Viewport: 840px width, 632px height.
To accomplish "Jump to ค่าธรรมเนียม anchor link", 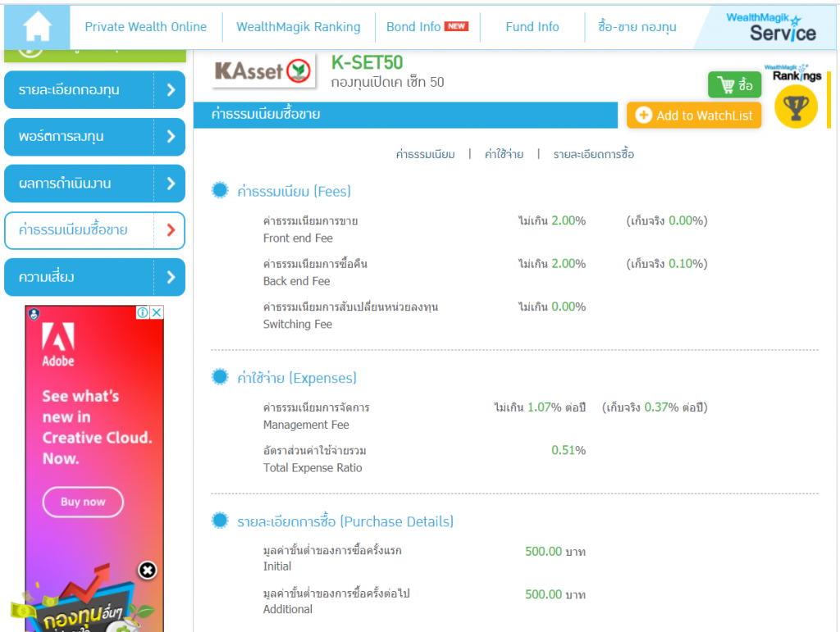I will [426, 155].
